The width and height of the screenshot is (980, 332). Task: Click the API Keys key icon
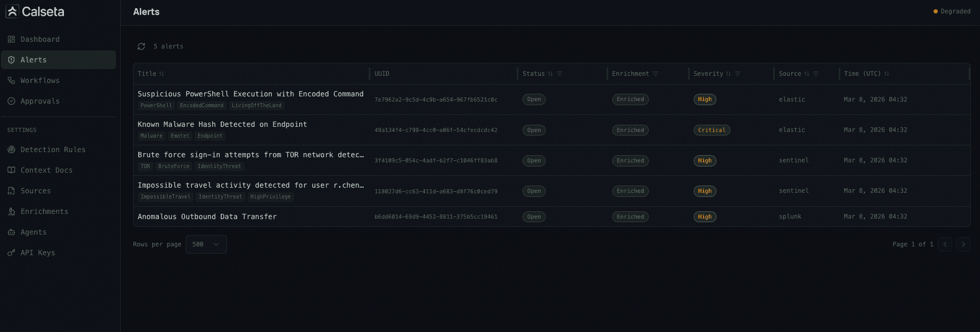10,253
